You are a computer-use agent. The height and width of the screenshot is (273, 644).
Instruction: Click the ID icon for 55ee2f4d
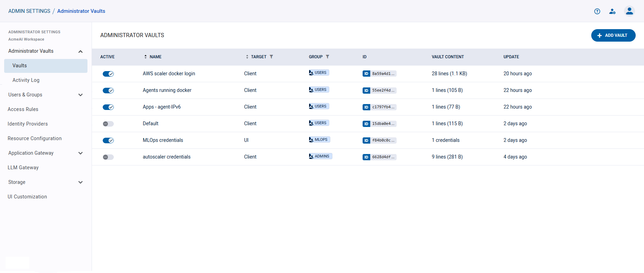[366, 90]
